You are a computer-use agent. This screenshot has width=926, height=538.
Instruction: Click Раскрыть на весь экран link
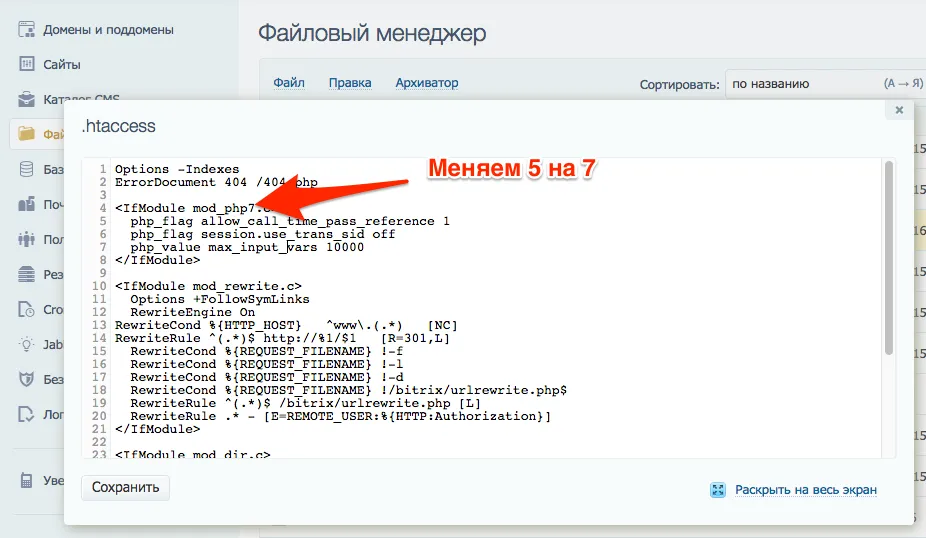click(806, 490)
